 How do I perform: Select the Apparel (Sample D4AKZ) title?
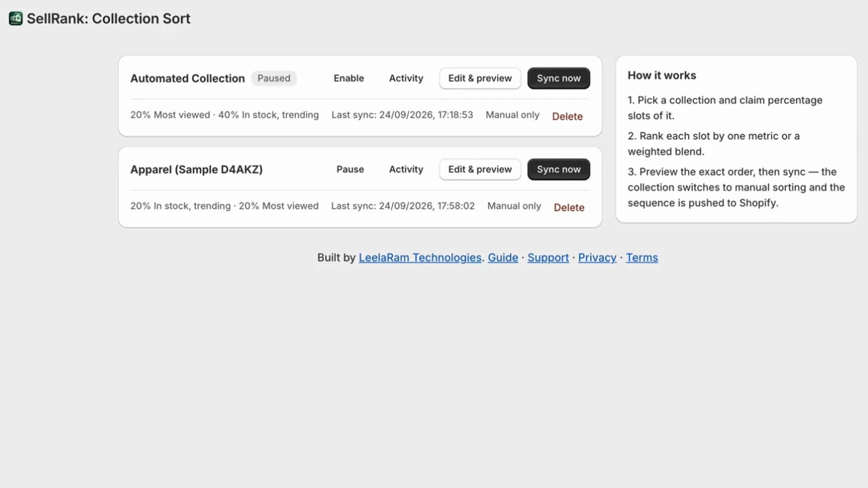pyautogui.click(x=196, y=169)
